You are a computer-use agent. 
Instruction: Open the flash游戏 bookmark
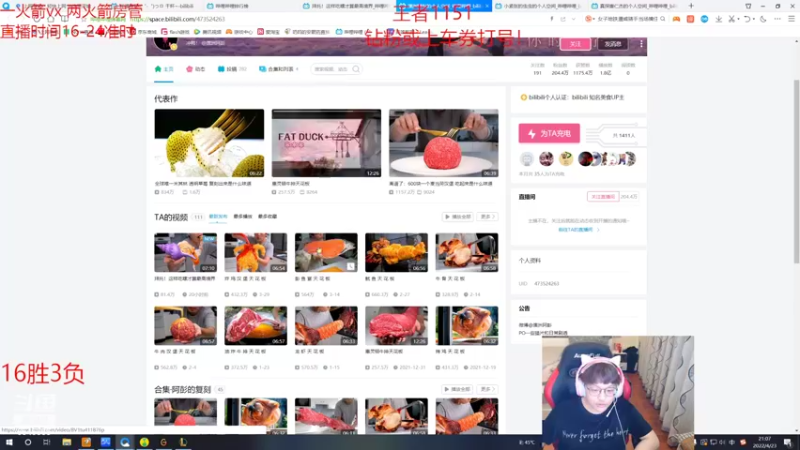pos(175,32)
